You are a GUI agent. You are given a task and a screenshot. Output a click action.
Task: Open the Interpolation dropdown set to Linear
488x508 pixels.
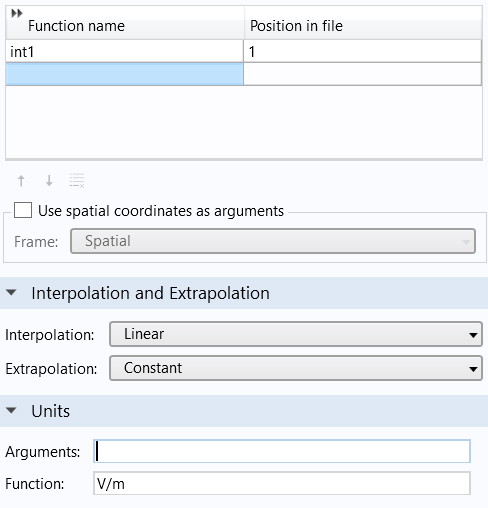(x=296, y=334)
